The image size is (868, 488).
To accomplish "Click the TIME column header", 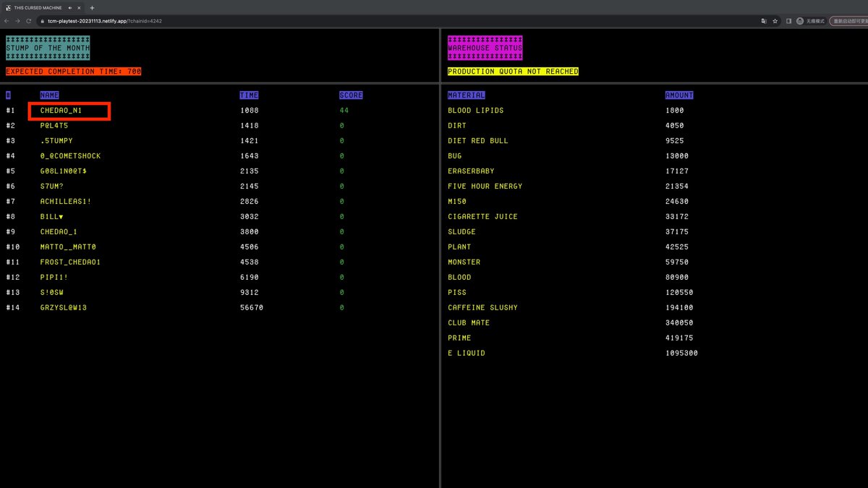I will click(x=249, y=95).
